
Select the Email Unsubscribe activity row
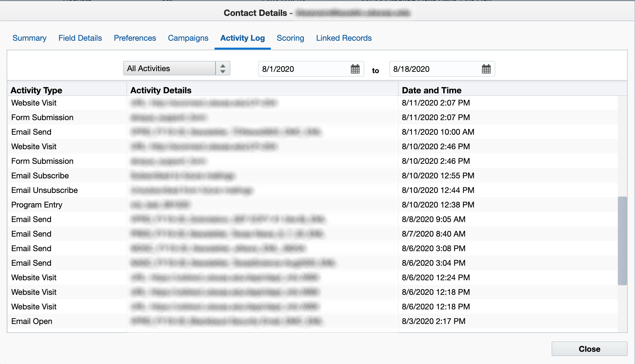click(x=132, y=190)
